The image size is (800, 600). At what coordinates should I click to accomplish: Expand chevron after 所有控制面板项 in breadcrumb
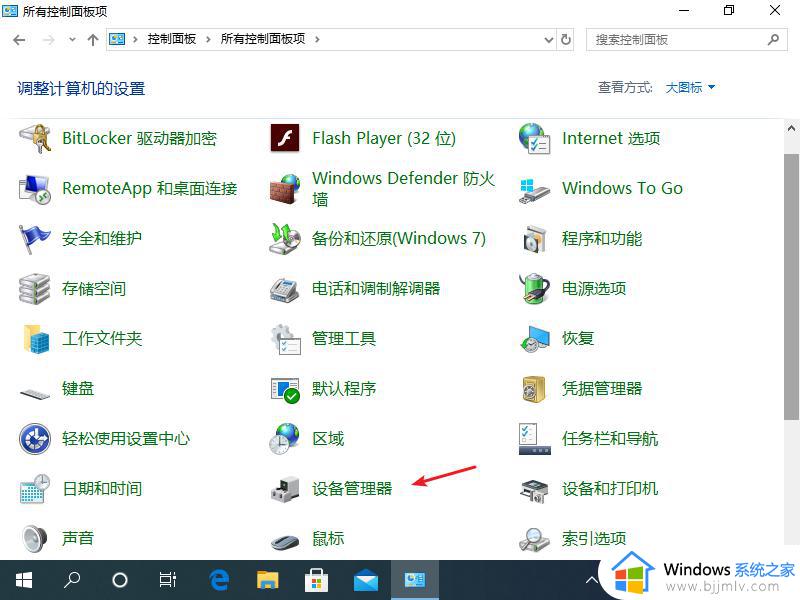(x=317, y=39)
